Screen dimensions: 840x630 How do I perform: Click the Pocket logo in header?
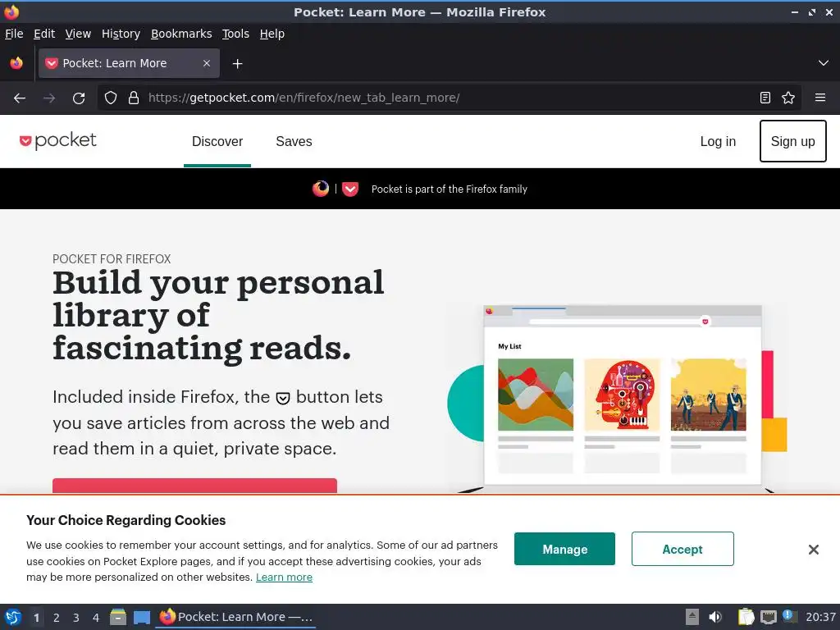pos(58,141)
